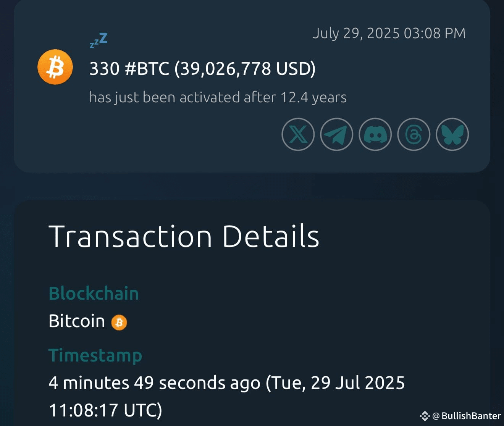Click the Timestamp section label

coord(95,355)
